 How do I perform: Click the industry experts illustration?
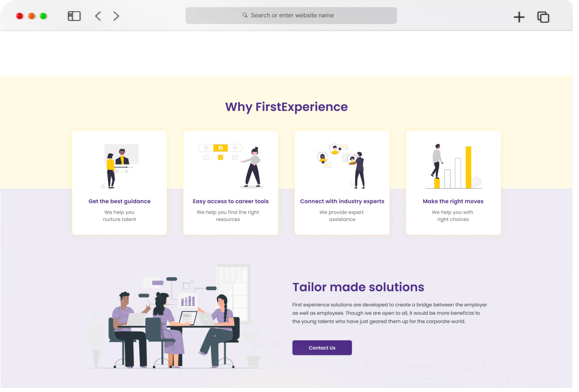[x=342, y=166]
